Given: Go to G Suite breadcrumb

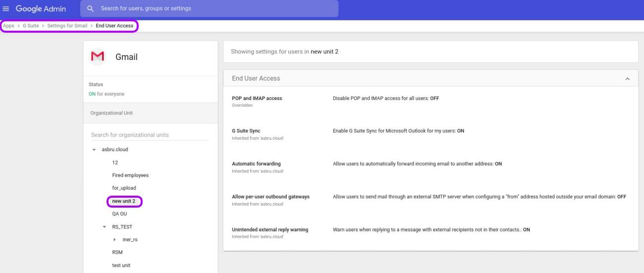Looking at the screenshot, I should pyautogui.click(x=31, y=26).
